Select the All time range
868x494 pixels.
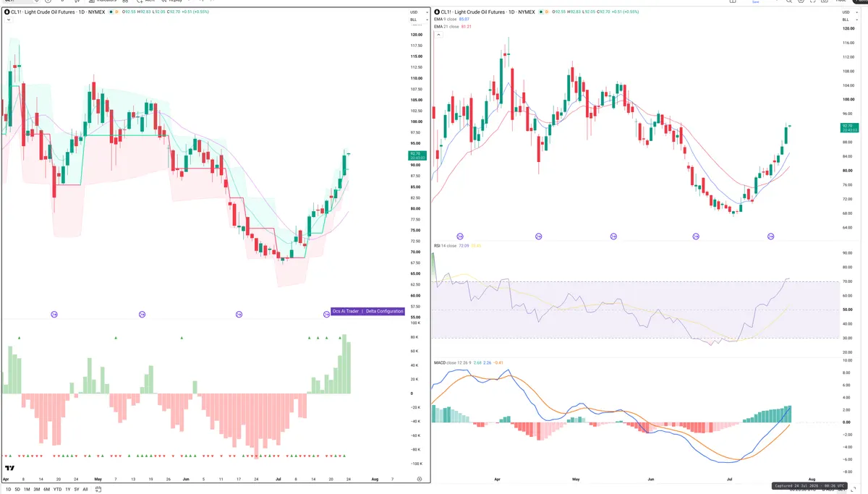(85, 489)
